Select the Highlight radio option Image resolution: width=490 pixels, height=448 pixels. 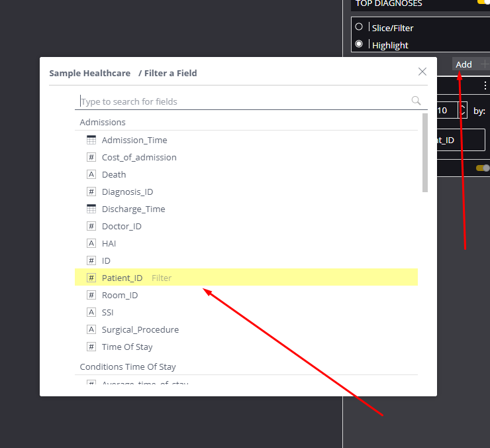point(359,44)
